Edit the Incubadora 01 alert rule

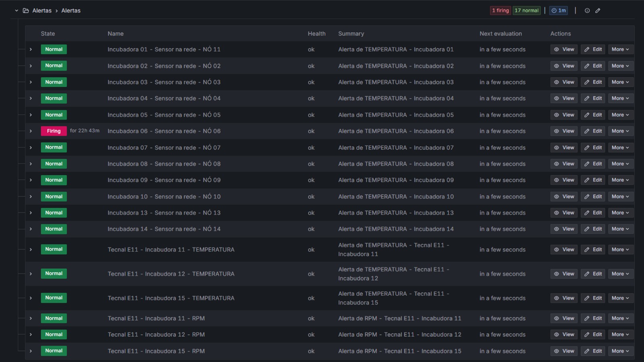[593, 49]
